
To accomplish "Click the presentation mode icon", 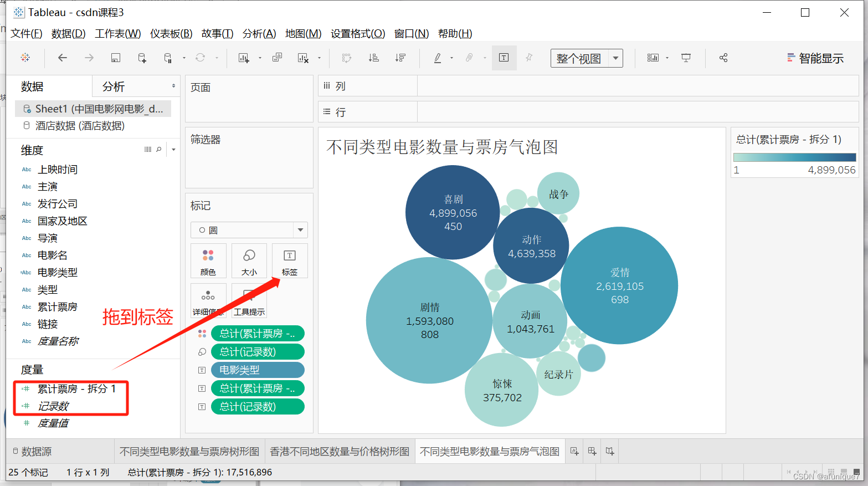I will (686, 58).
